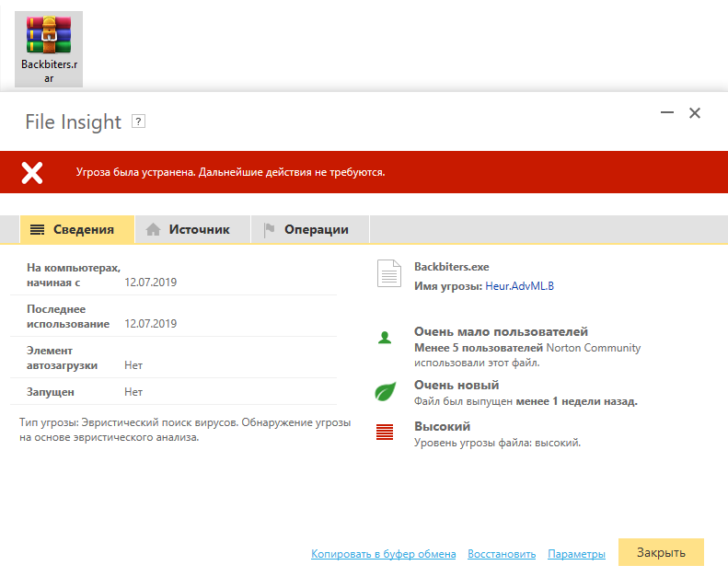Select the Backbiters.rar archive icon
The image size is (728, 577).
pyautogui.click(x=49, y=49)
